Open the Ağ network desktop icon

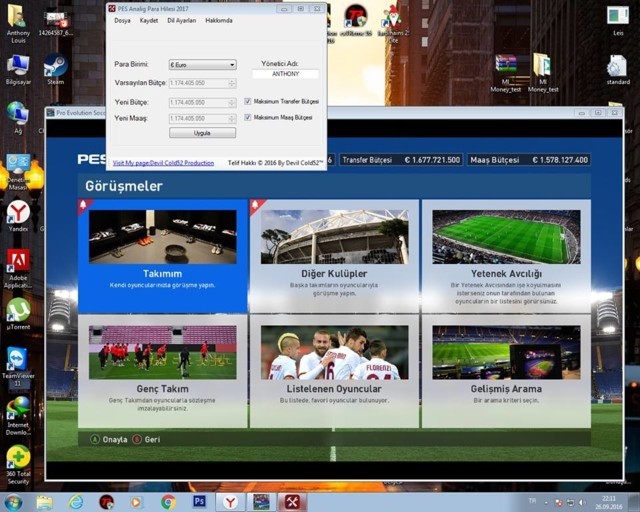(x=18, y=118)
